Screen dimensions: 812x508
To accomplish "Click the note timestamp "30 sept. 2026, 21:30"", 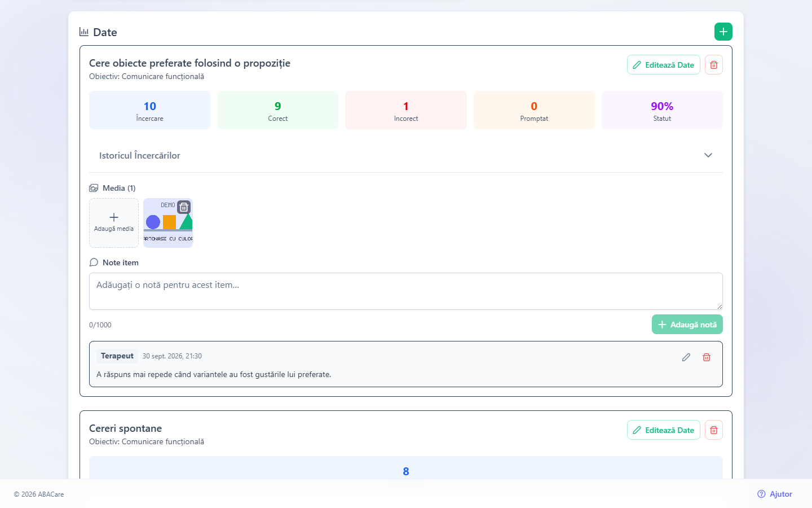I will click(172, 356).
